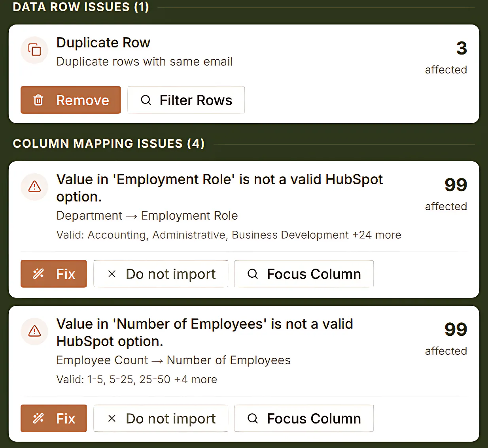Select the Column Mapping Issues section header
488x448 pixels.
(109, 143)
